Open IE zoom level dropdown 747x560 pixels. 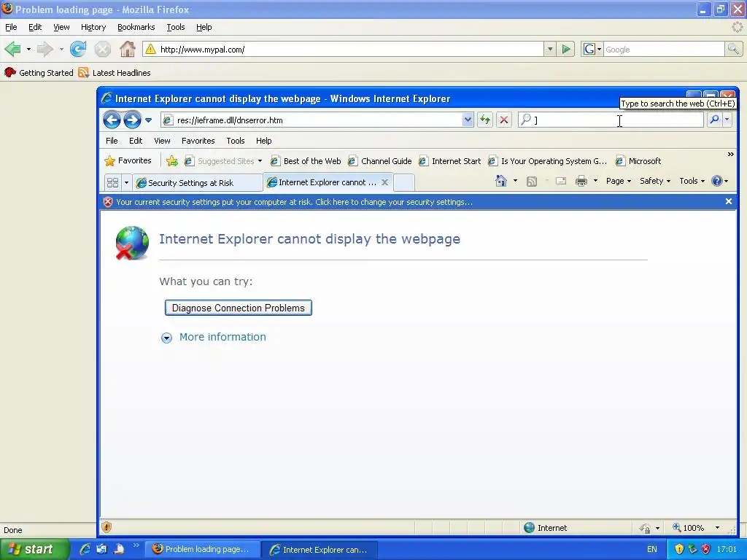718,528
